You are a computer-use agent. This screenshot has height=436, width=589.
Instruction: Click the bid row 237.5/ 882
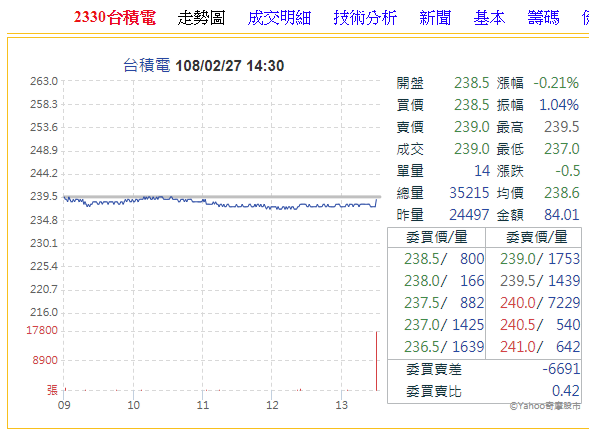click(444, 303)
